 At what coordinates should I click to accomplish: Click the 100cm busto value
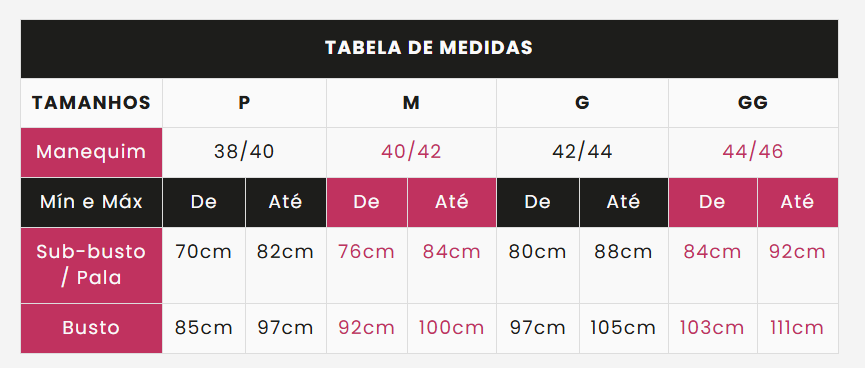(x=451, y=328)
